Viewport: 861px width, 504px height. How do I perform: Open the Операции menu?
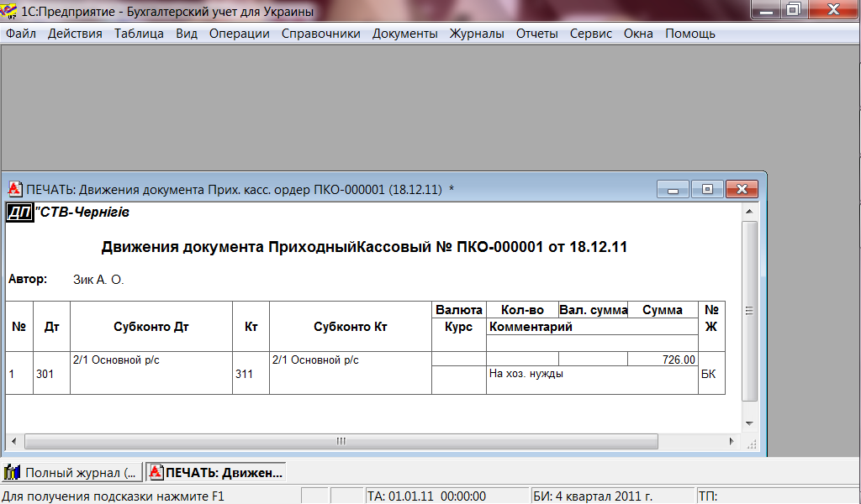tap(240, 34)
